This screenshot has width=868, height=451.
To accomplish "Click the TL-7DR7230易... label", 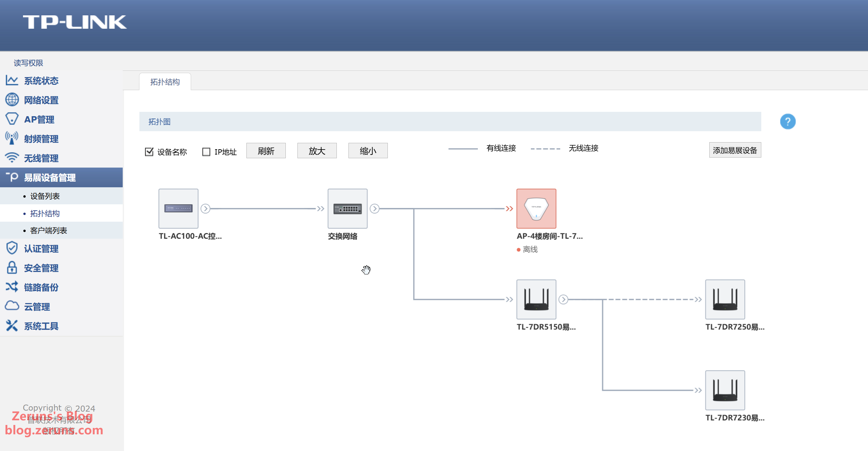I will pos(735,418).
